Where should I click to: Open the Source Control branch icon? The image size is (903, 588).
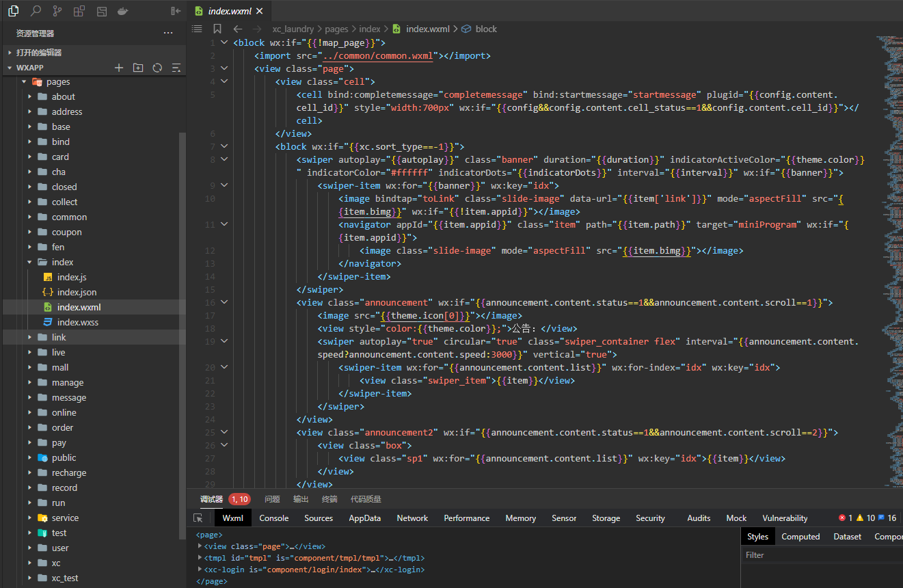(x=57, y=11)
